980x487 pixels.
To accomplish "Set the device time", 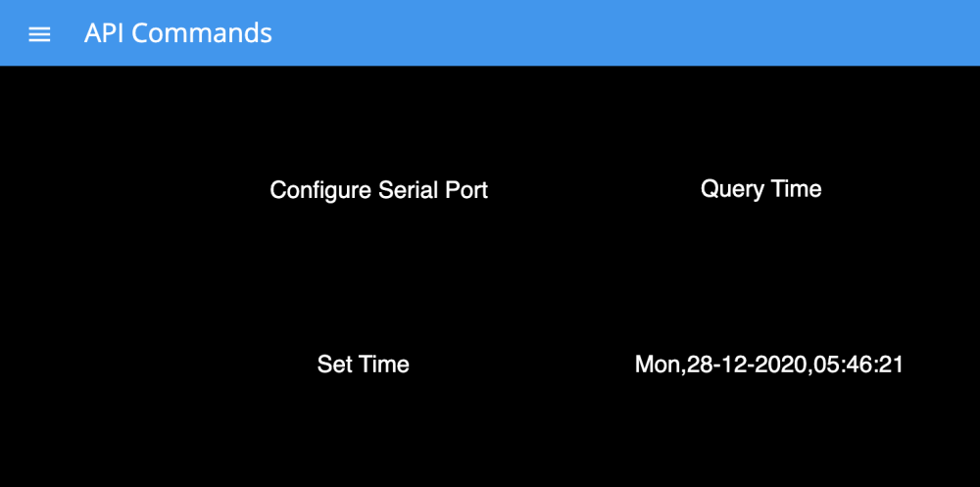I will [363, 365].
